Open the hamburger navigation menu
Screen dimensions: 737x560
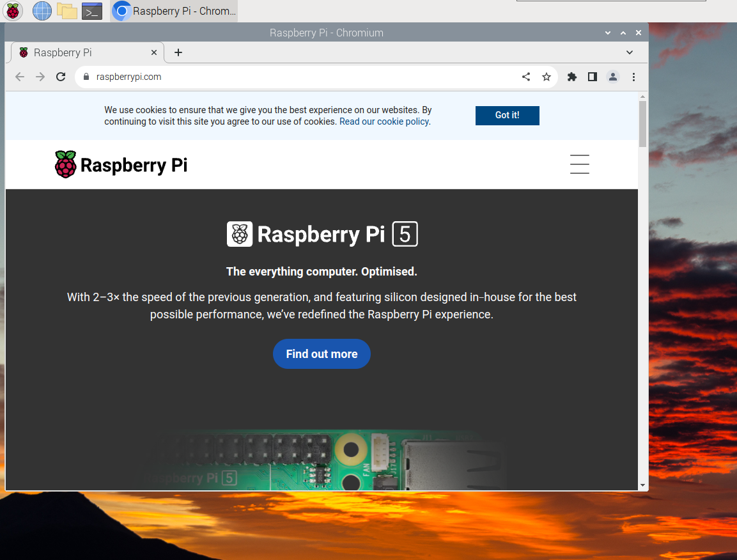pos(580,164)
